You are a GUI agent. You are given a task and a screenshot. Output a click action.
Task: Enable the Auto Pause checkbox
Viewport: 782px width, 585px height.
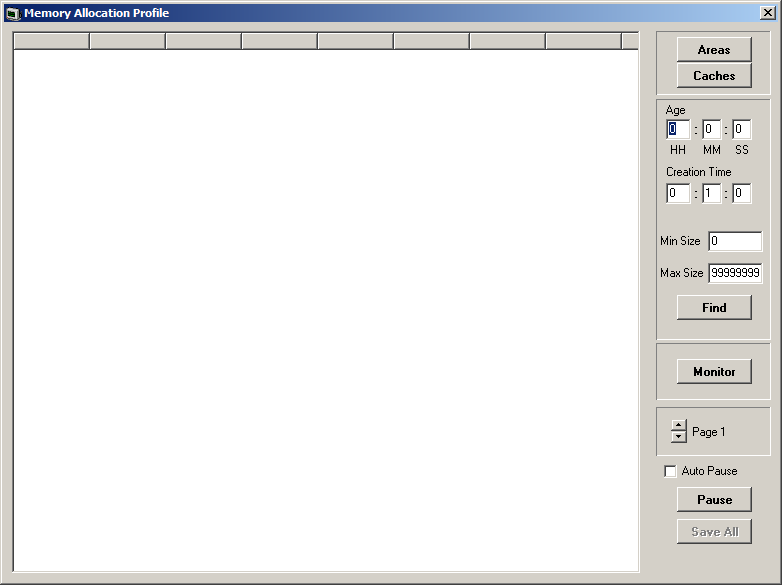click(670, 471)
